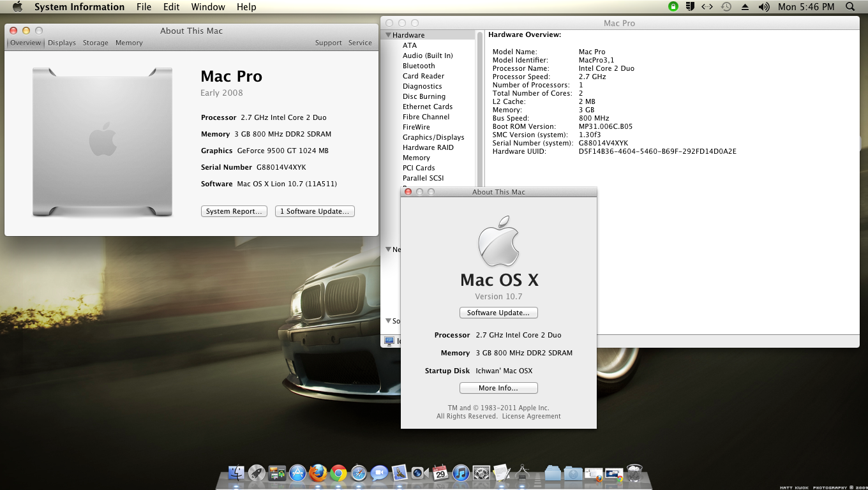Image resolution: width=868 pixels, height=490 pixels.
Task: Launch FaceTime camera icon in Dock
Action: (x=419, y=473)
